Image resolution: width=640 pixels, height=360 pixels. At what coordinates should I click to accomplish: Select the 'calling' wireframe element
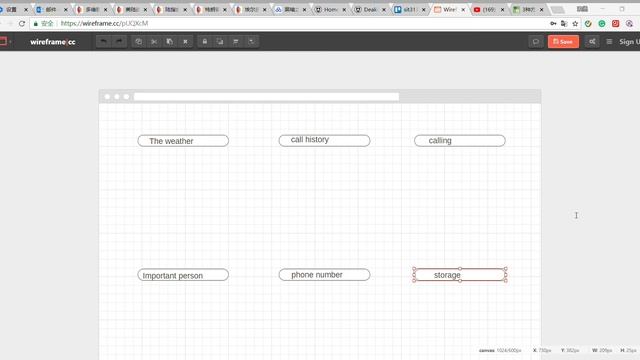pos(460,140)
